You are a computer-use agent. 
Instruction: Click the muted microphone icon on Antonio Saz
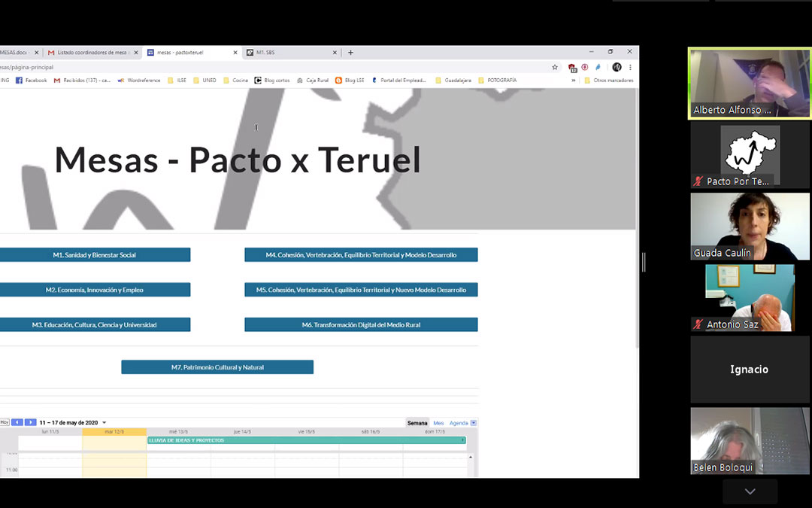698,324
